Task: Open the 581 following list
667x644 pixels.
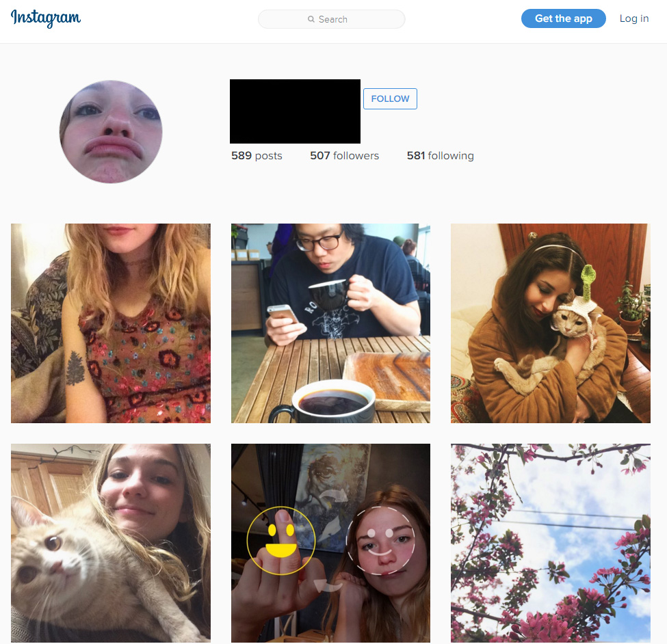Action: click(441, 156)
